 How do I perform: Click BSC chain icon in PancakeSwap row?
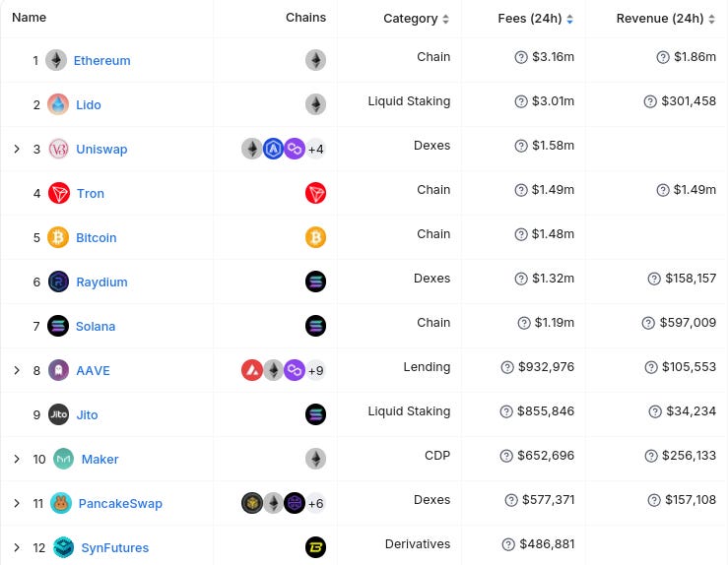(x=252, y=503)
